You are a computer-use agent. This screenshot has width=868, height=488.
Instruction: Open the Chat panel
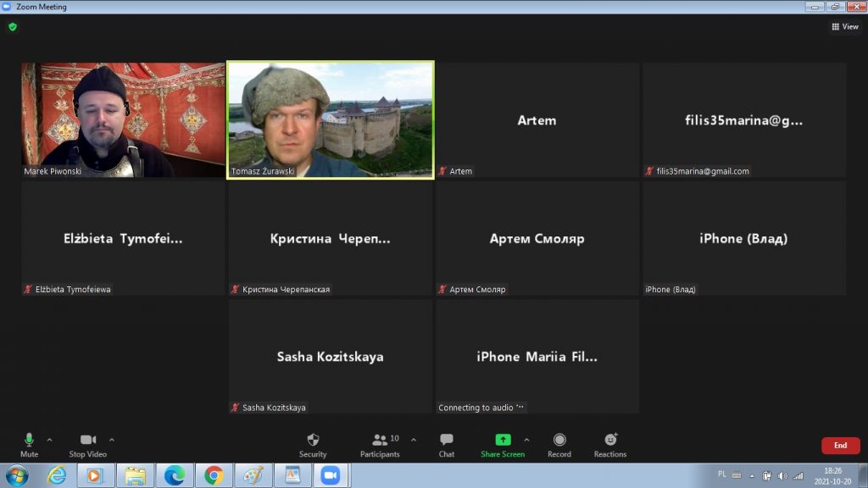[x=447, y=441]
